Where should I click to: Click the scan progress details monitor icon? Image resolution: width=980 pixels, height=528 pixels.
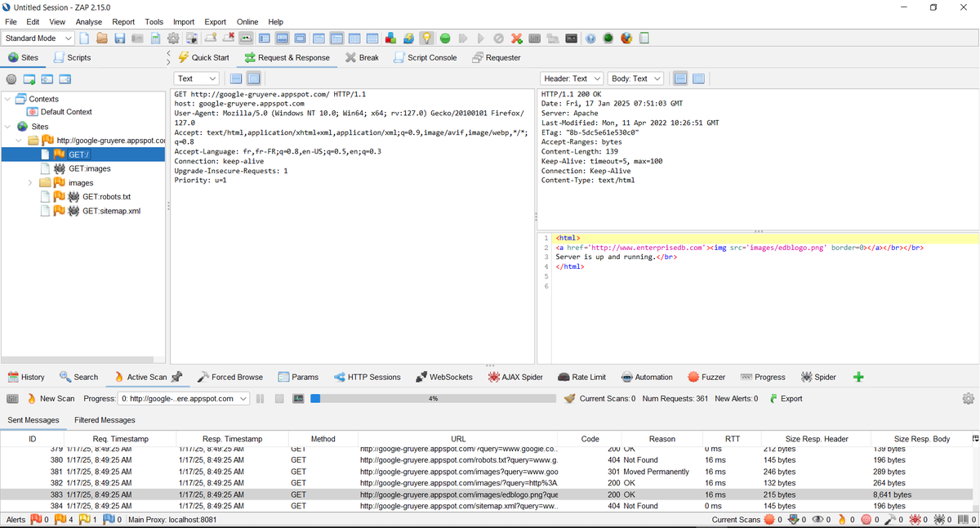[x=299, y=399]
